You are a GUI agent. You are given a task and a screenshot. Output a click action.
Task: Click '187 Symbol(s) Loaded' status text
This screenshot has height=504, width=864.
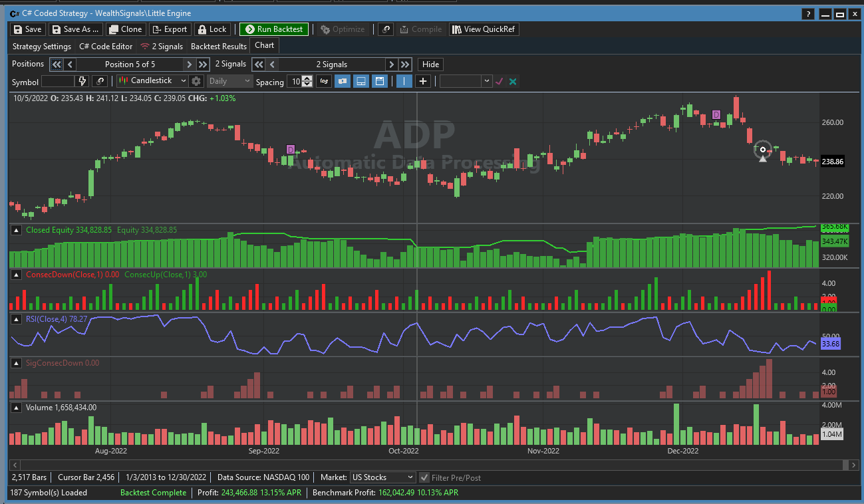pos(49,493)
